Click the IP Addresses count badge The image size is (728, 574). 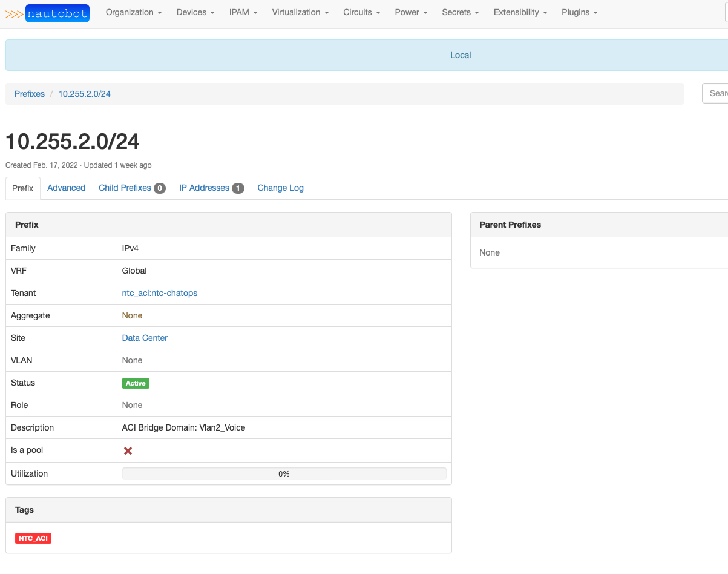[238, 188]
